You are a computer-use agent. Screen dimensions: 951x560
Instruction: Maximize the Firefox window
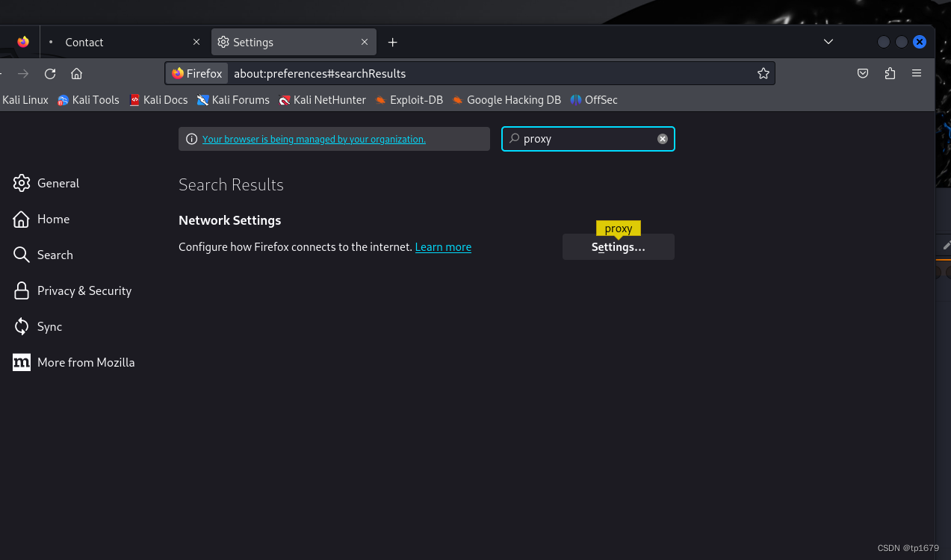click(x=902, y=42)
